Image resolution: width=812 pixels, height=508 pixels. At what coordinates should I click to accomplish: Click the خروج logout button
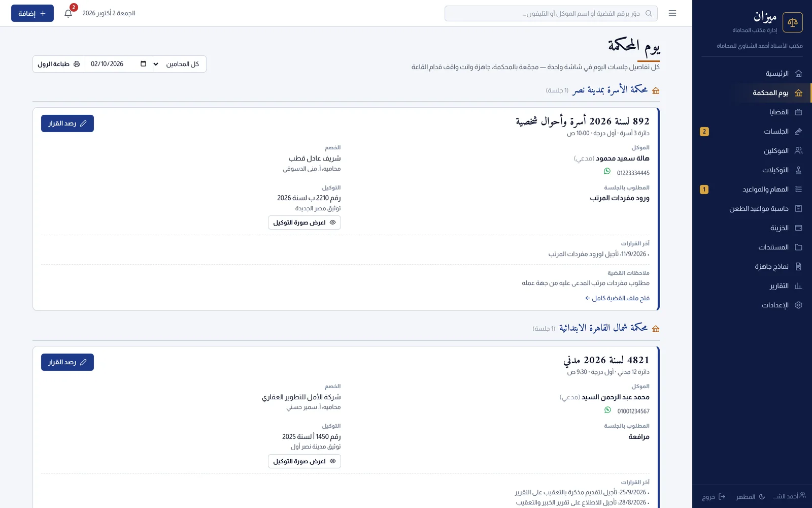tap(714, 497)
